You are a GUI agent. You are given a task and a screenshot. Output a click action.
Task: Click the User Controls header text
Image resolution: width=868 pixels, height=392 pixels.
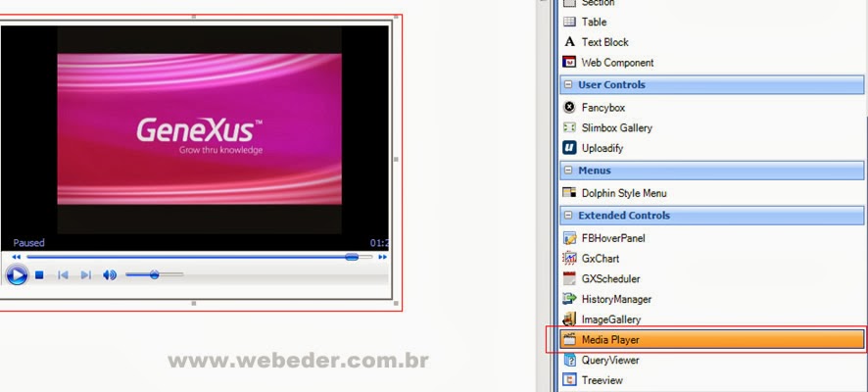(611, 84)
